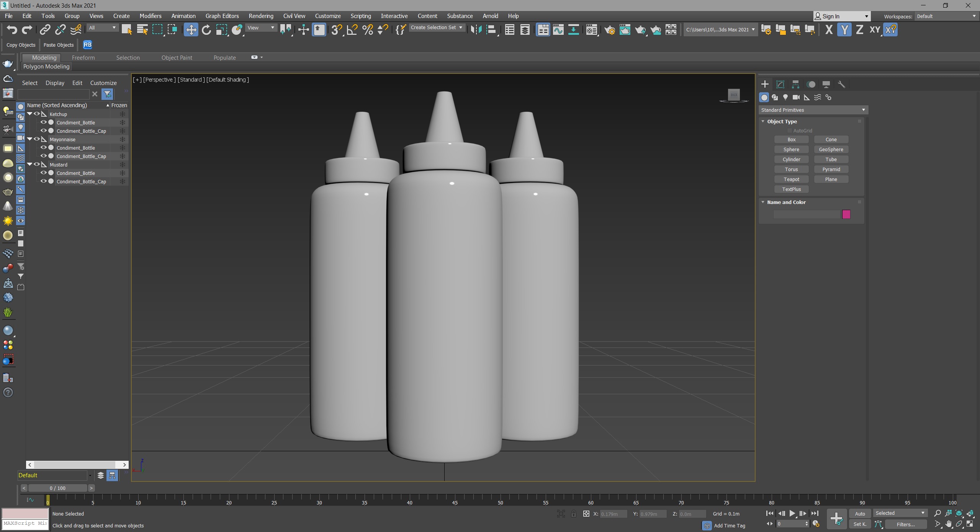This screenshot has height=532, width=980.
Task: Open the Motion command panel tab
Action: click(x=811, y=84)
